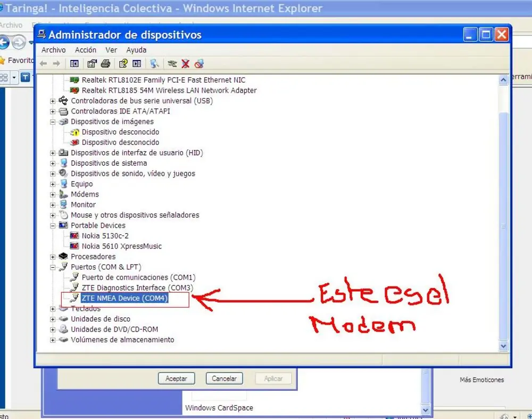Click the red-X disabled Dispositivo desconocido icon
Image resolution: width=532 pixels, height=419 pixels.
[x=74, y=142]
